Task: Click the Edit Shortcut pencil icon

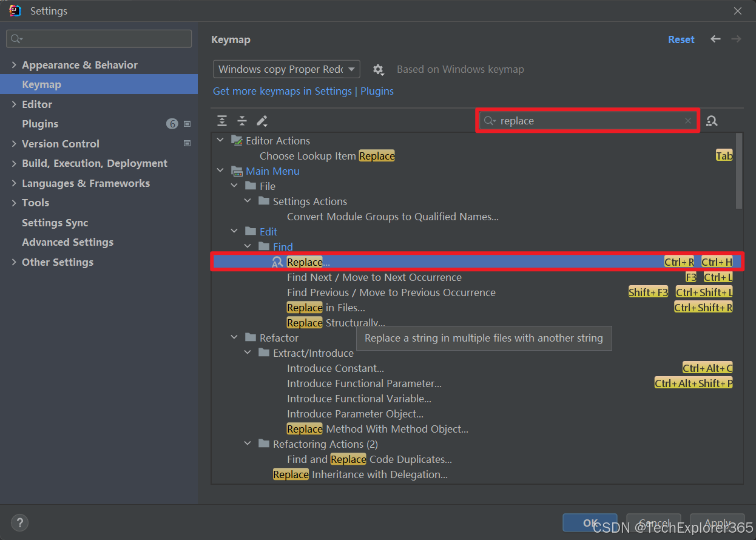Action: [x=262, y=121]
